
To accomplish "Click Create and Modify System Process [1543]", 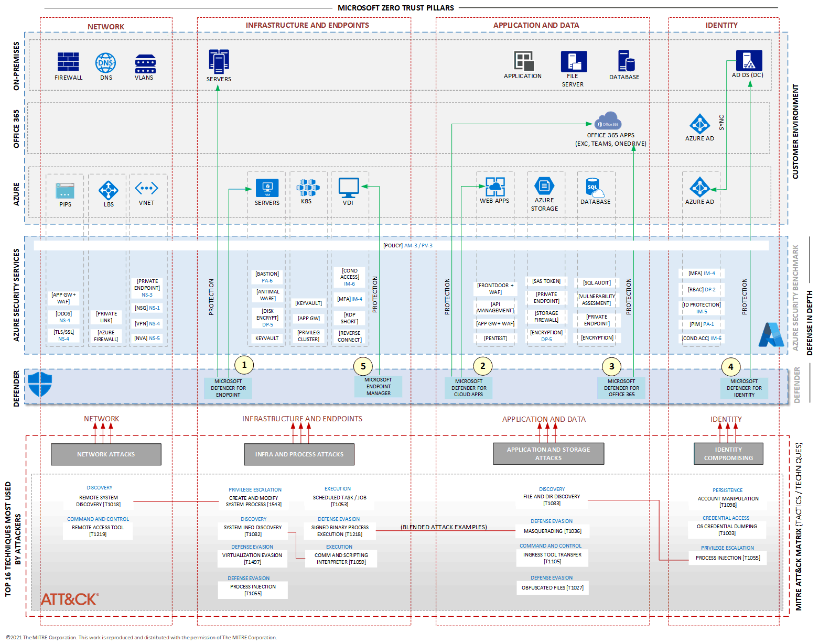I will pos(254,501).
